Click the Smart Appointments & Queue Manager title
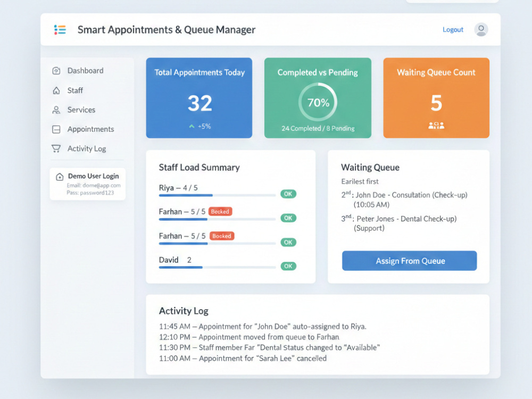Viewport: 532px width, 399px height. pos(166,29)
